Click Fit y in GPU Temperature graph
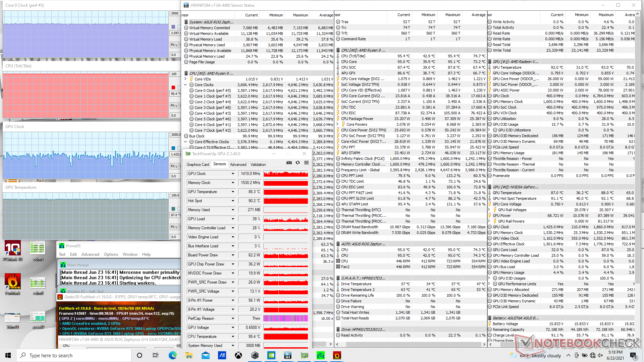Screen dimensions: 644x362 point(174,227)
